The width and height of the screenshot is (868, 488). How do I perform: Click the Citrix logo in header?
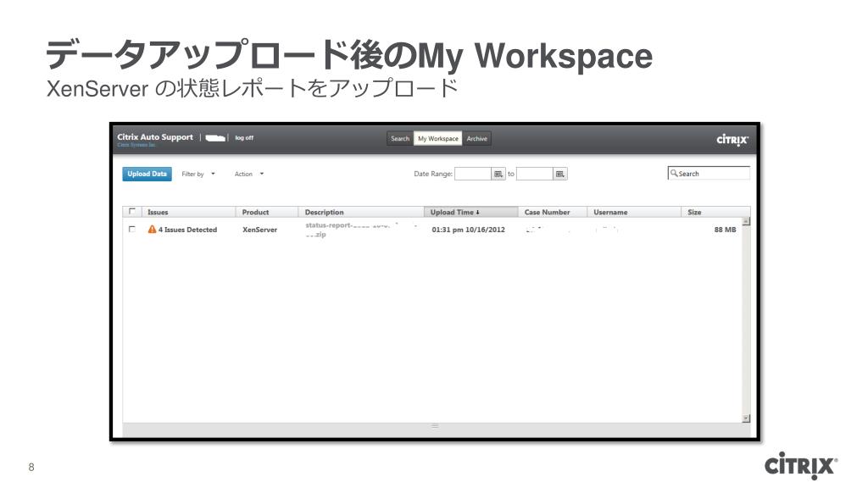(x=732, y=140)
